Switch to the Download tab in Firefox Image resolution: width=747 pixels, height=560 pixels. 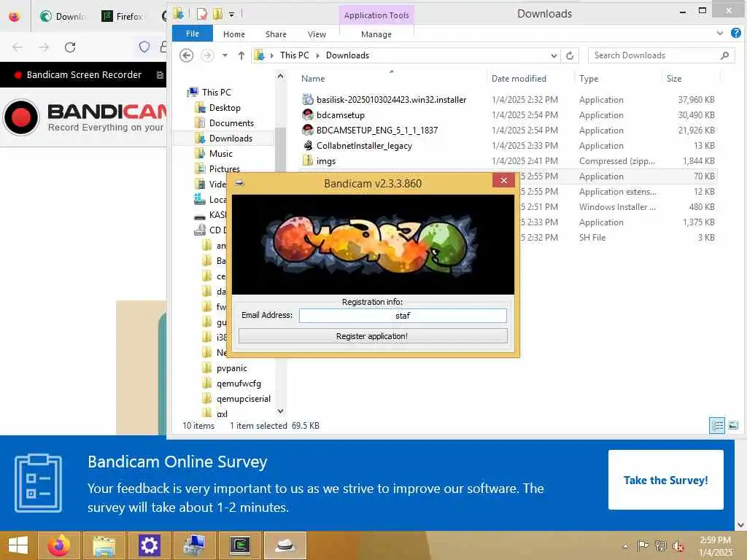tap(63, 16)
